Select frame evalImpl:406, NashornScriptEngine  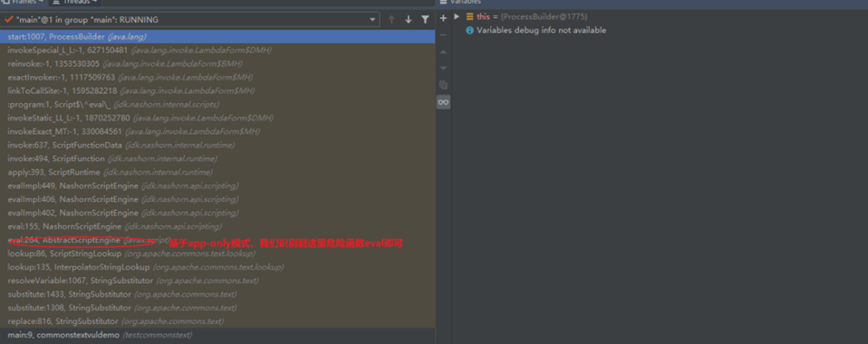217,199
